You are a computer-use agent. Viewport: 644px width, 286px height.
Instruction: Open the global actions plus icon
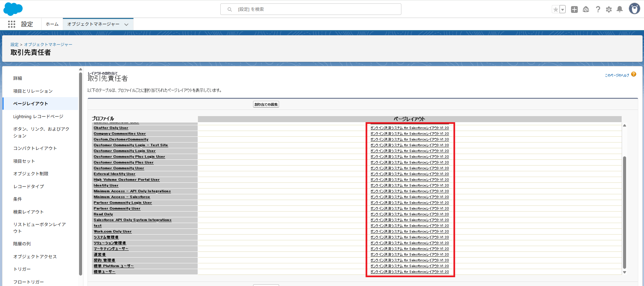[574, 9]
